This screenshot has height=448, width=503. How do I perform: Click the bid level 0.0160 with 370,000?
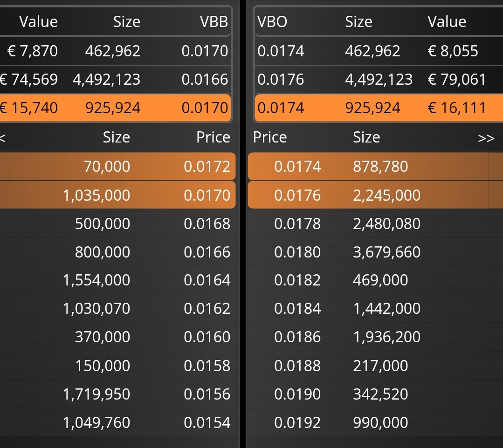[118, 337]
